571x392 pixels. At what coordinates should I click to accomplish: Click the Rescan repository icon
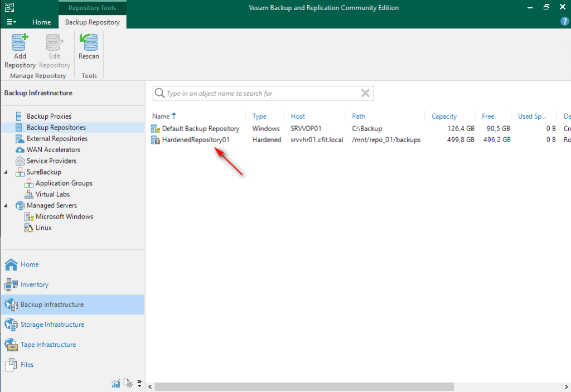pyautogui.click(x=89, y=43)
